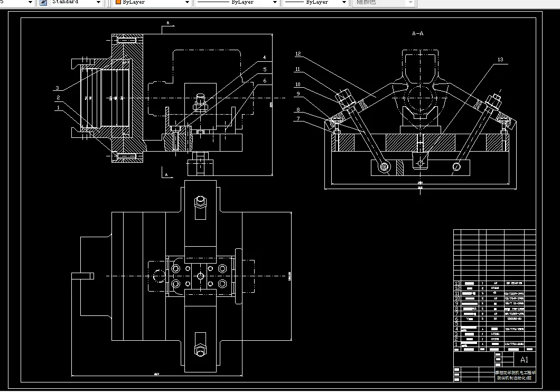This screenshot has width=560, height=392.
Task: Select upper section marker A above front view
Action: coord(168,23)
